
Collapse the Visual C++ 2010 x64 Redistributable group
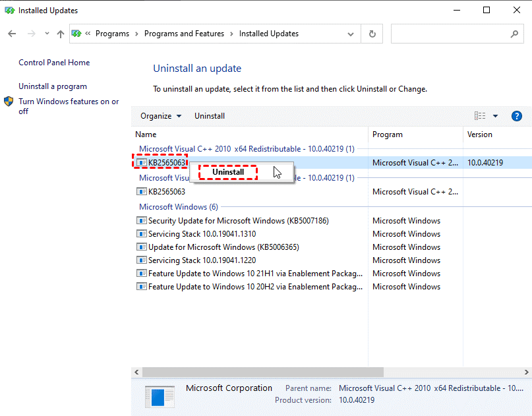click(247, 148)
